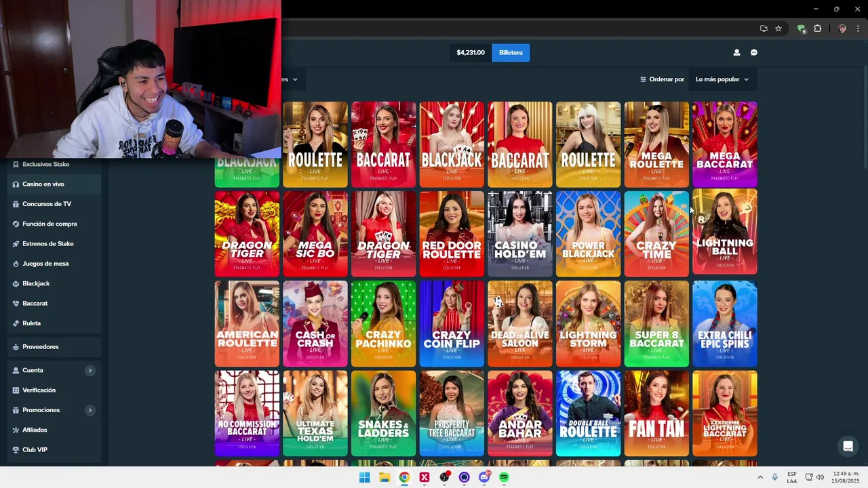Expand the Promociones submenu arrow
The height and width of the screenshot is (488, 868).
click(x=90, y=410)
